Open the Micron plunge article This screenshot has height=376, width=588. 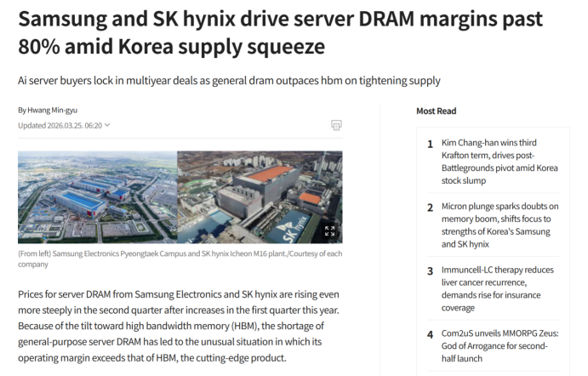(500, 225)
